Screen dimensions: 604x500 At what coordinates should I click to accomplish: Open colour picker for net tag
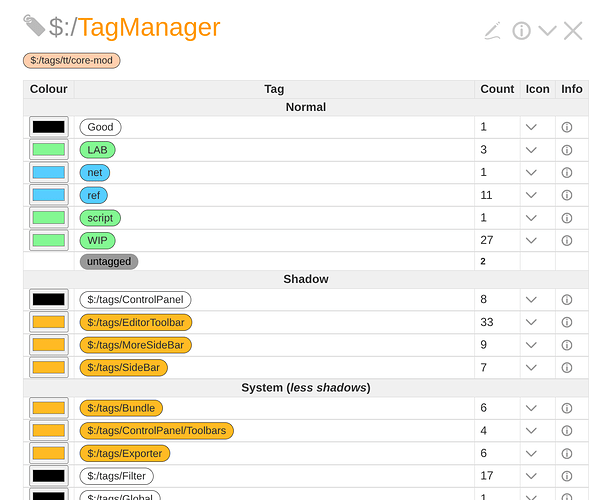pos(49,172)
